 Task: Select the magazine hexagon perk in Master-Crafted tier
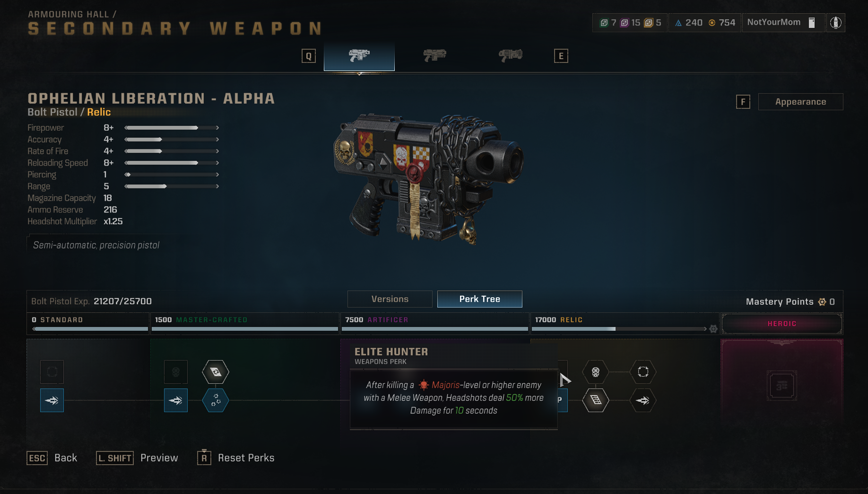click(x=216, y=372)
